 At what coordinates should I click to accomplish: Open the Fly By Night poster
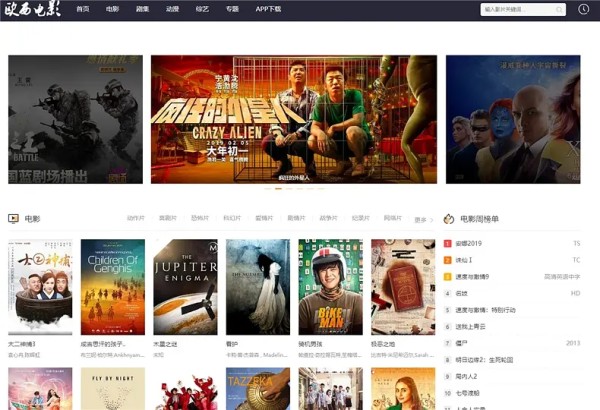click(x=112, y=389)
